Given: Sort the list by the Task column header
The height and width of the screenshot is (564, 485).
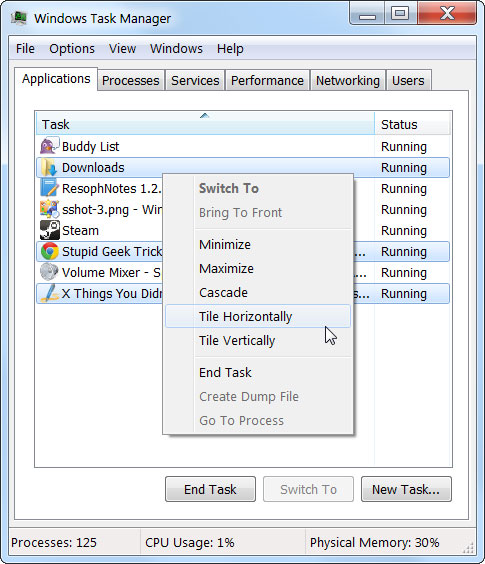Looking at the screenshot, I should point(205,124).
